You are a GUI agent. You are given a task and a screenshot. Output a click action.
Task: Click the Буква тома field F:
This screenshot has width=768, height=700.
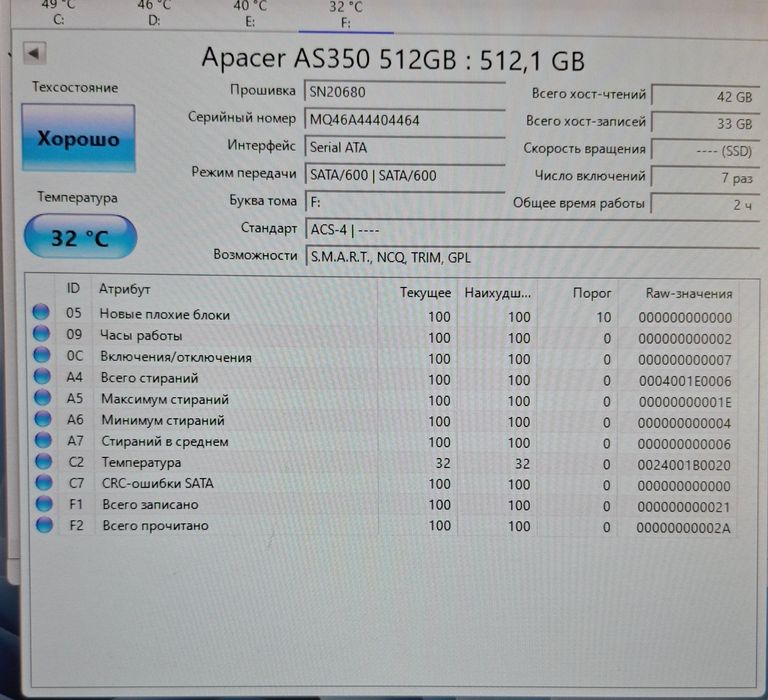405,202
